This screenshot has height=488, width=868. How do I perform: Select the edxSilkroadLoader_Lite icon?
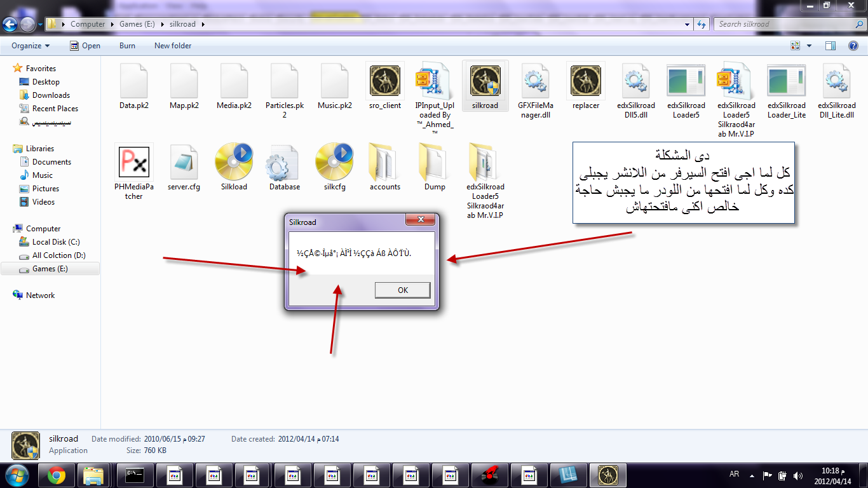[787, 81]
